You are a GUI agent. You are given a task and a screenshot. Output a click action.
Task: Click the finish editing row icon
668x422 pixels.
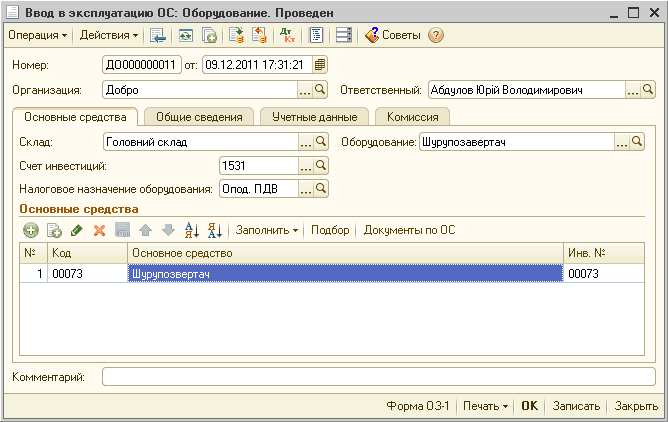[123, 230]
